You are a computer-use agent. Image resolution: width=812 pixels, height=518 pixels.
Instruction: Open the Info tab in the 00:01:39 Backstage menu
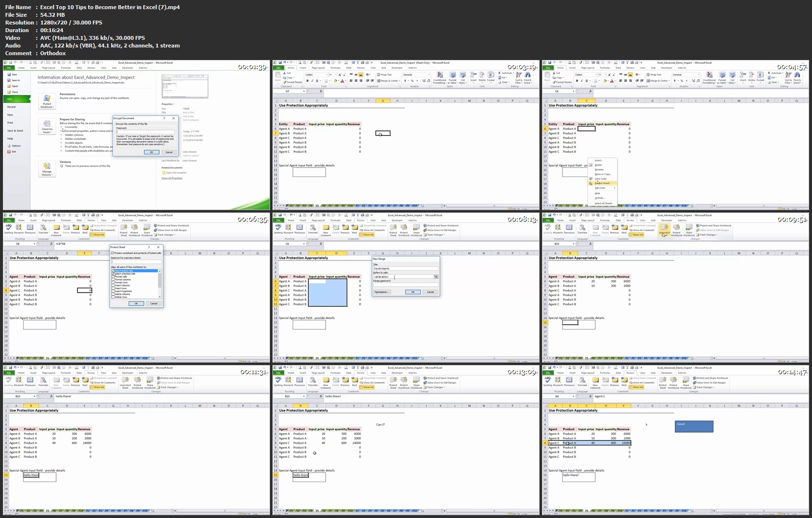pos(16,99)
